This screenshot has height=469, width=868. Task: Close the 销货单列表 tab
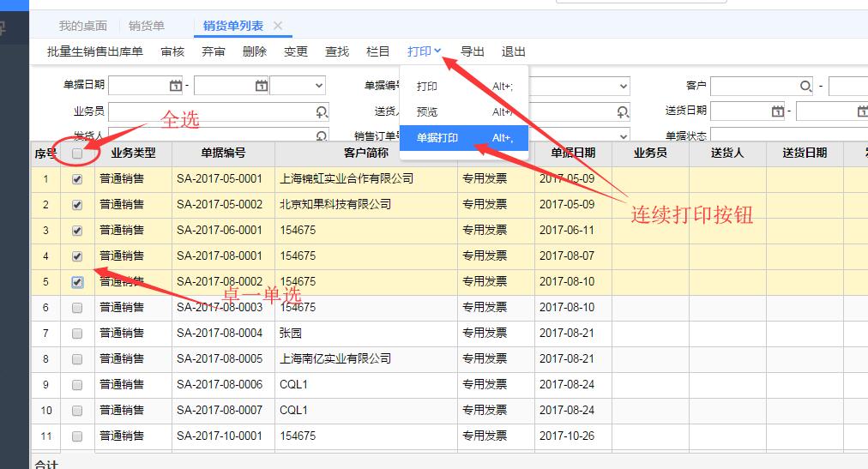[x=278, y=26]
